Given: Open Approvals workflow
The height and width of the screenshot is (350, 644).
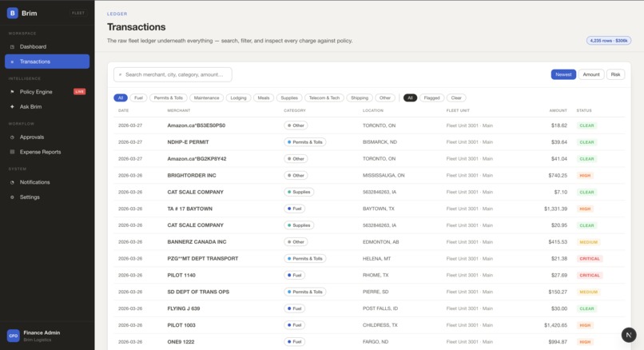Looking at the screenshot, I should click(x=47, y=137).
